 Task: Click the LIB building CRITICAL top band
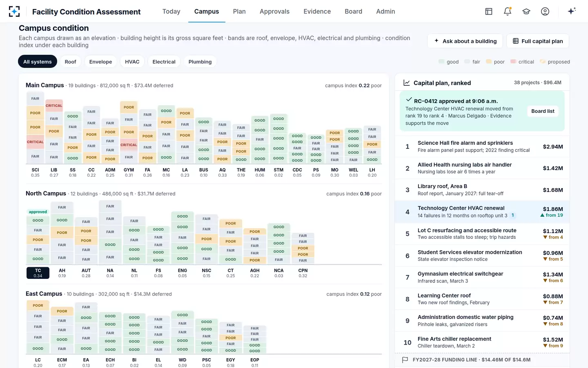pyautogui.click(x=54, y=105)
